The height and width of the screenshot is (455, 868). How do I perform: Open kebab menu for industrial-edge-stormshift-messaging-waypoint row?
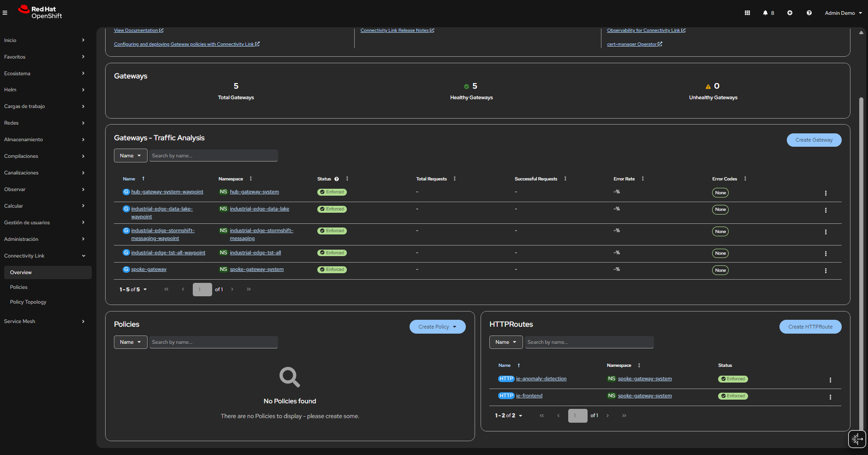[x=826, y=232]
